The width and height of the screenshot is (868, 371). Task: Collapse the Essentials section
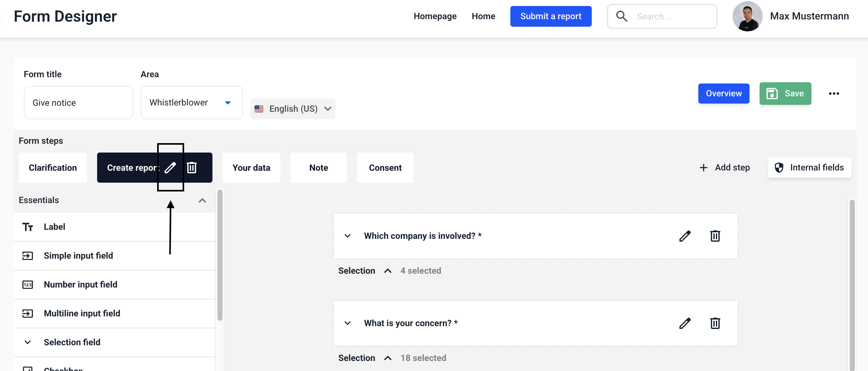click(x=202, y=200)
